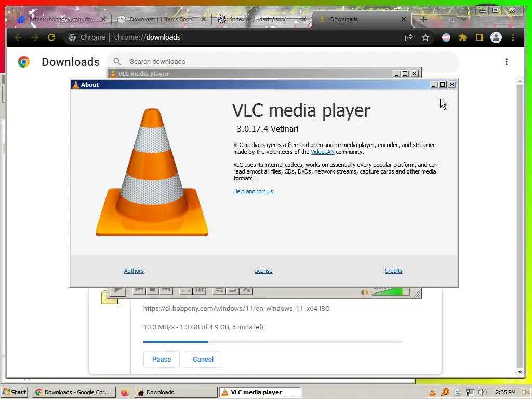
Task: Click the share page icon in Chrome
Action: pos(409,37)
